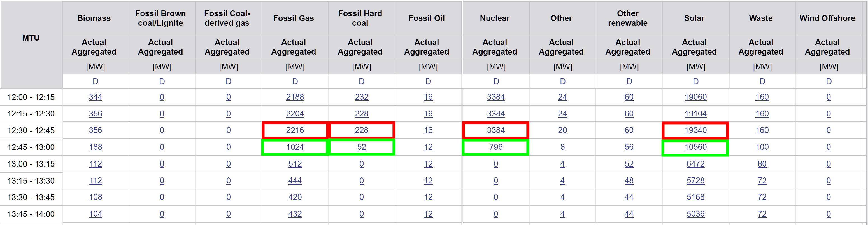Open the Solar value 19060 link
868x225 pixels.
click(695, 97)
